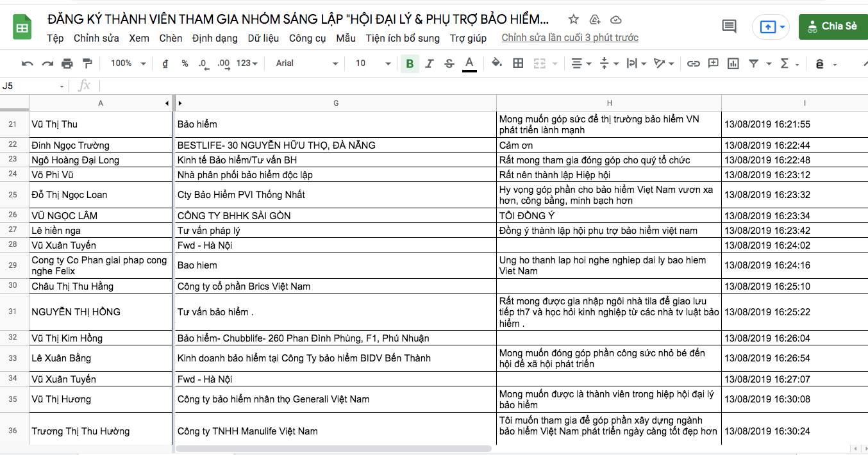
Task: Activate the paint format tool
Action: (x=88, y=63)
